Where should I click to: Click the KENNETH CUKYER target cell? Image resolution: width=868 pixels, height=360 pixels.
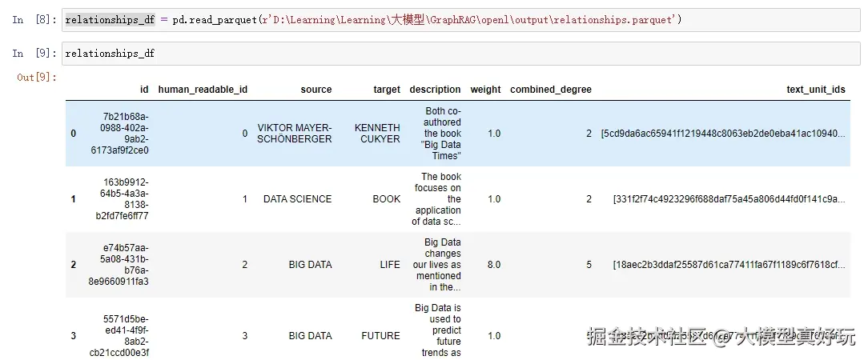tap(377, 134)
